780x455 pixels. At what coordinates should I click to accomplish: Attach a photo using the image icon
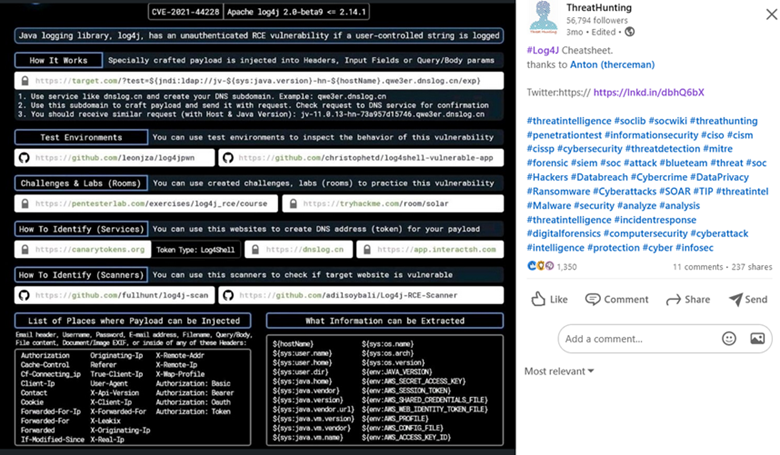click(756, 339)
